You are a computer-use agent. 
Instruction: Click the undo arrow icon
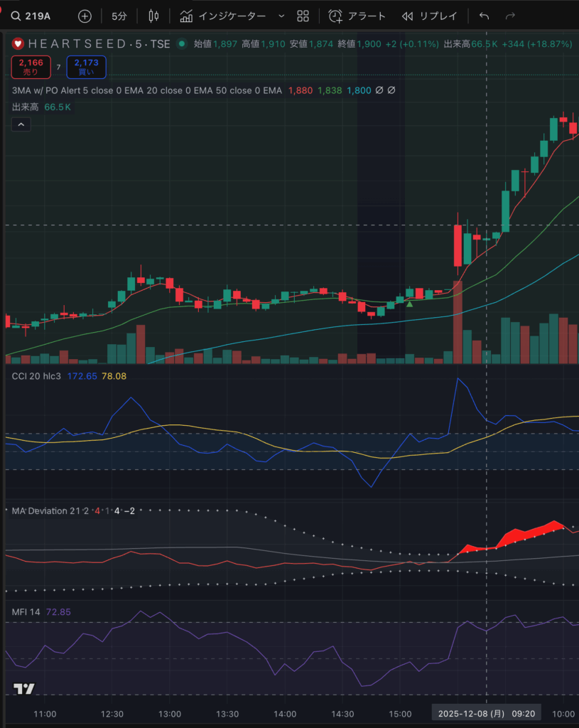point(485,16)
